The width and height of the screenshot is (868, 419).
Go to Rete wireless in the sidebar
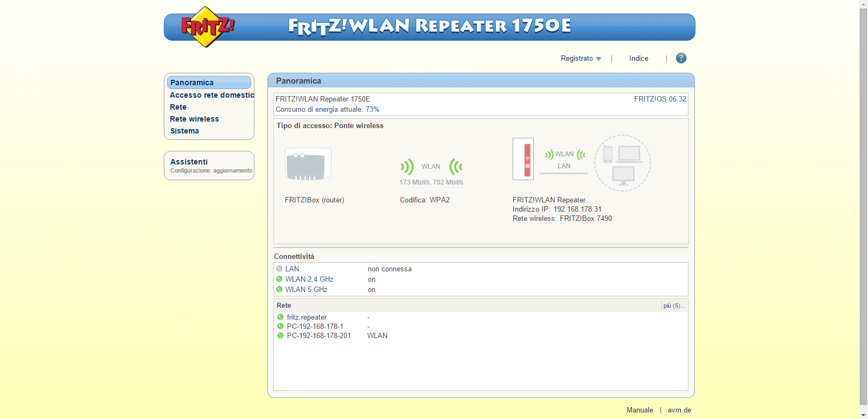pos(194,119)
